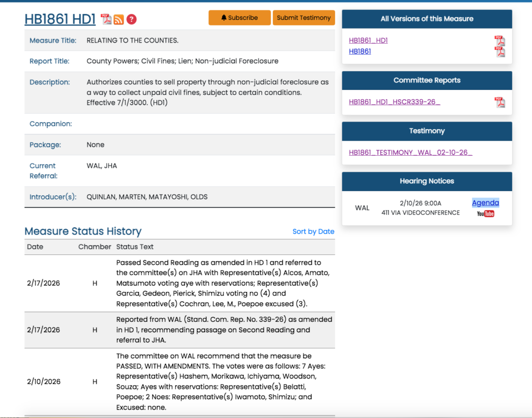Viewport: 532px width, 418px height.
Task: Open the original HB1861 version link
Action: (x=360, y=51)
